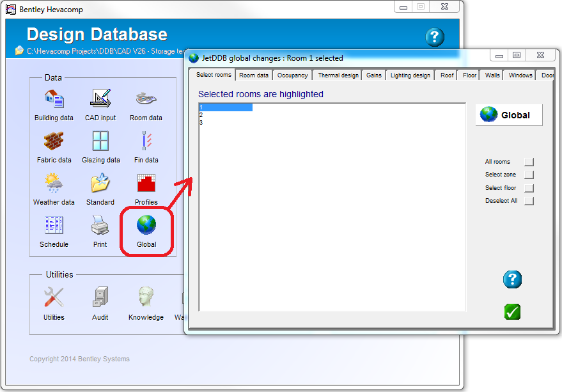Maximize the JetDDB global changes dialog
Viewport: 562px width, 392px height.
(517, 55)
